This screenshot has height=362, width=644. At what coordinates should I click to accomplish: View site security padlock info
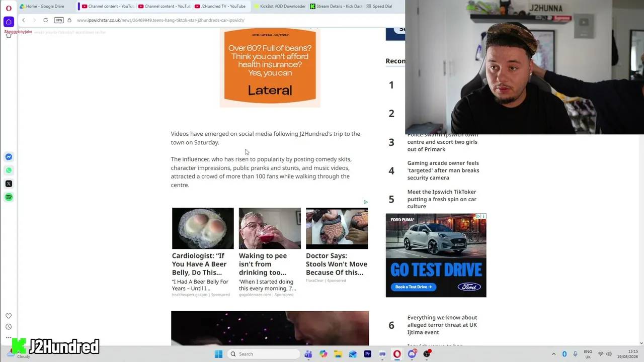pyautogui.click(x=69, y=20)
